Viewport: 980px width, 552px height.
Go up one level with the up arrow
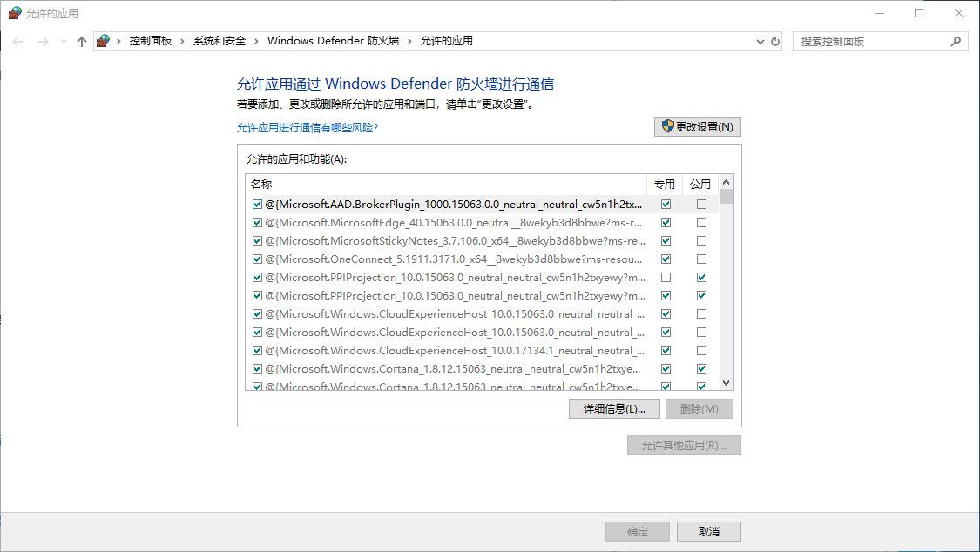coord(81,42)
